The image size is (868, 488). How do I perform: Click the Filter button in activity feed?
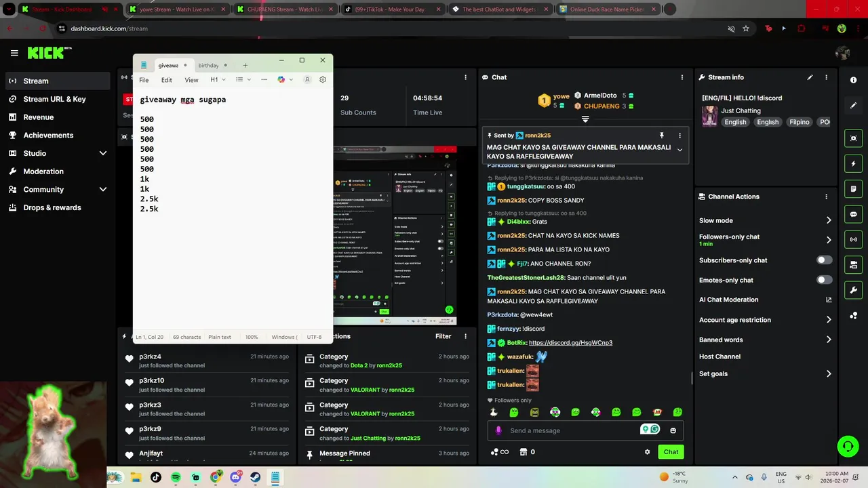443,336
